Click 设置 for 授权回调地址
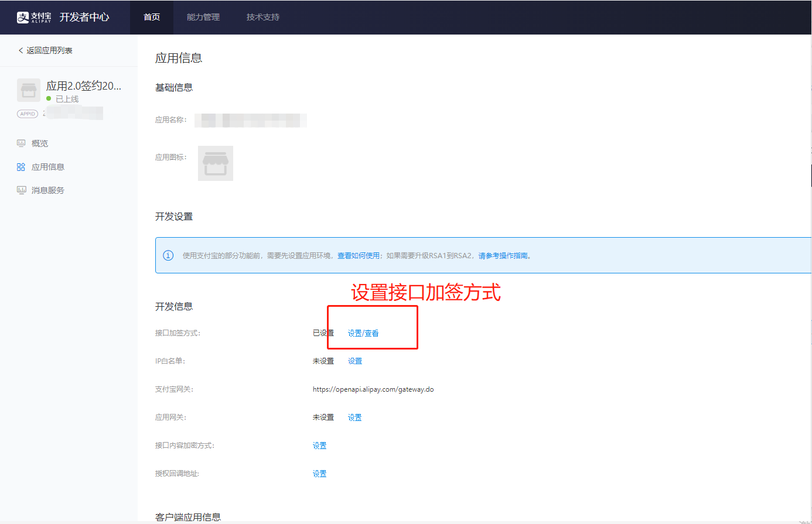The image size is (812, 524). (320, 474)
